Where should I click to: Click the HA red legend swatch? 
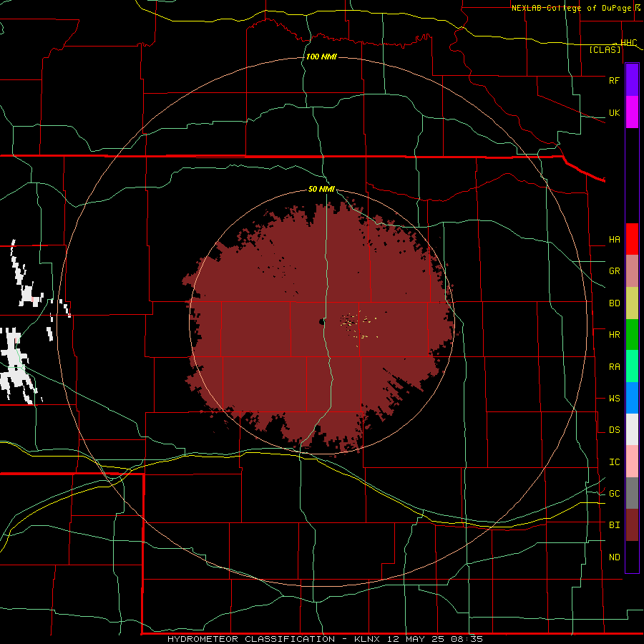coord(632,239)
